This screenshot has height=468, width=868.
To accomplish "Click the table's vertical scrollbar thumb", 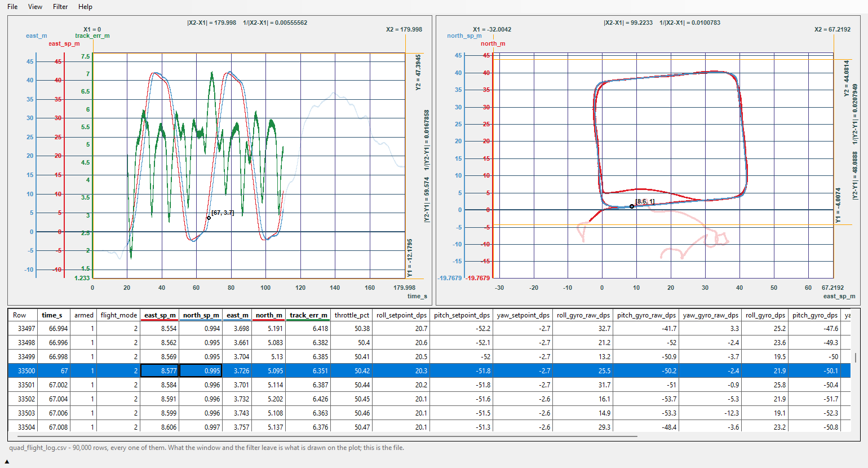I will pyautogui.click(x=856, y=357).
